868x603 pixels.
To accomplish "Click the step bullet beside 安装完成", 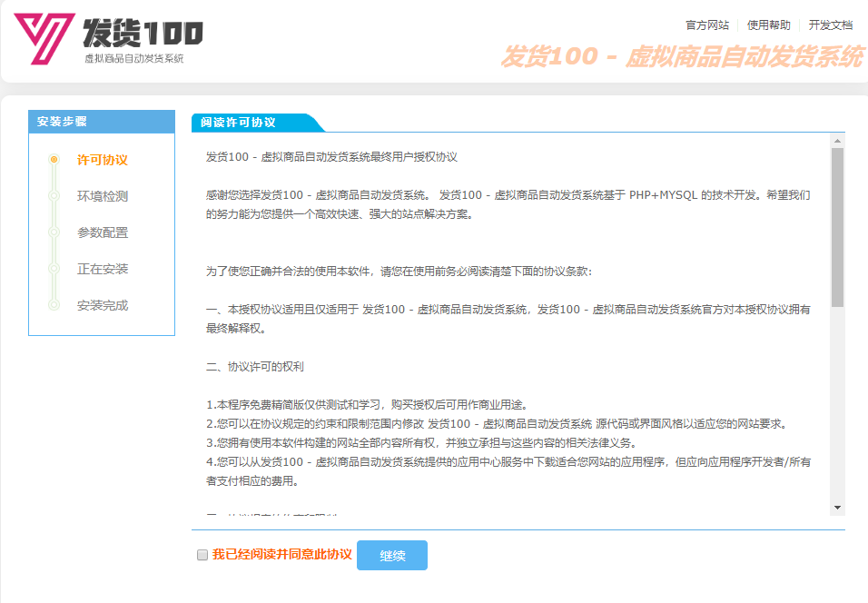I will [54, 305].
